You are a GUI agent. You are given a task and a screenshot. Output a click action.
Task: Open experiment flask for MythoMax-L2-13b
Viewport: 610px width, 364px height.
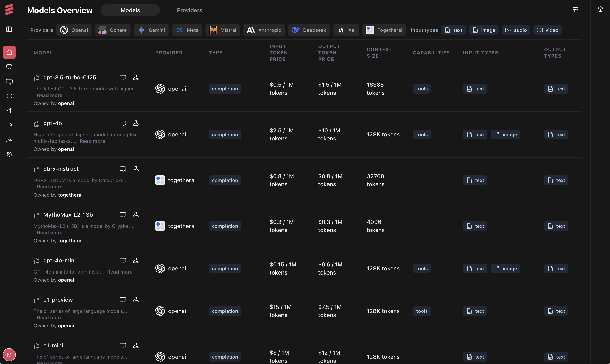tap(136, 215)
